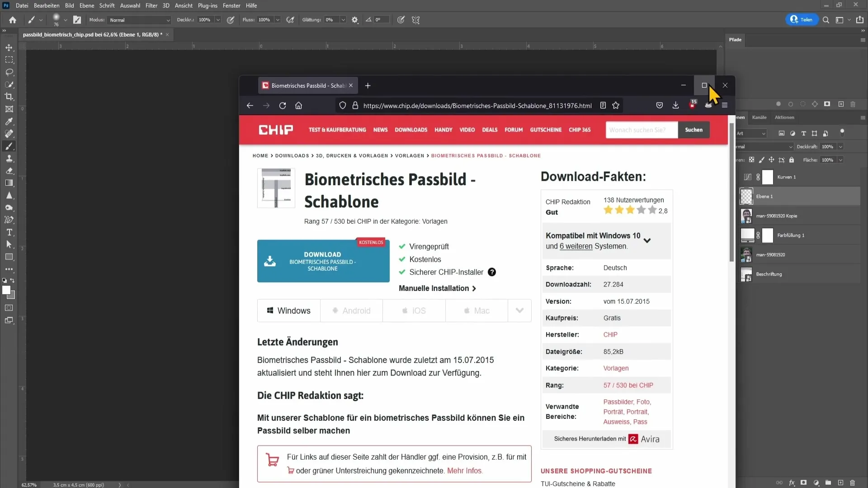This screenshot has width=868, height=488.
Task: Open the Photoshop search magnifier
Action: tap(826, 20)
